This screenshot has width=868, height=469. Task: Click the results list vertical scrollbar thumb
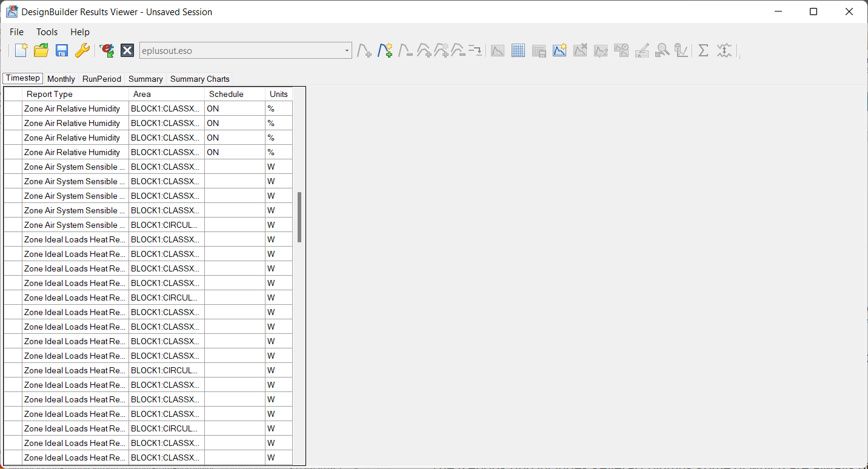coord(299,217)
